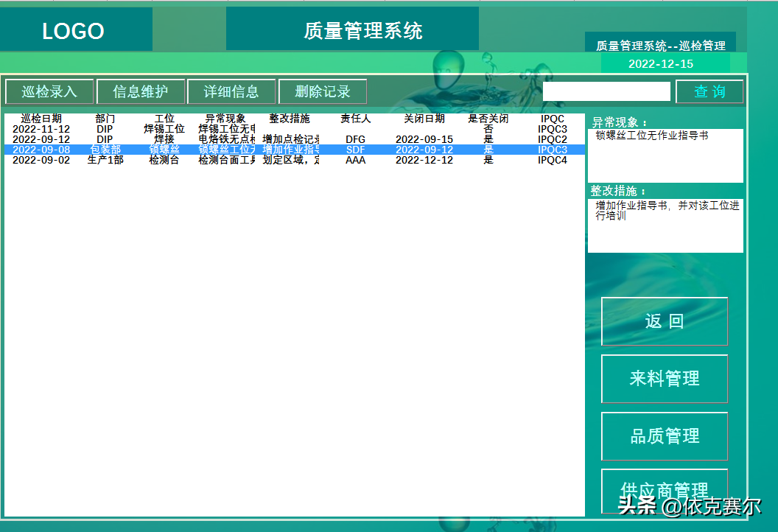The width and height of the screenshot is (778, 532).
Task: Click the IPQC column header
Action: [x=553, y=119]
